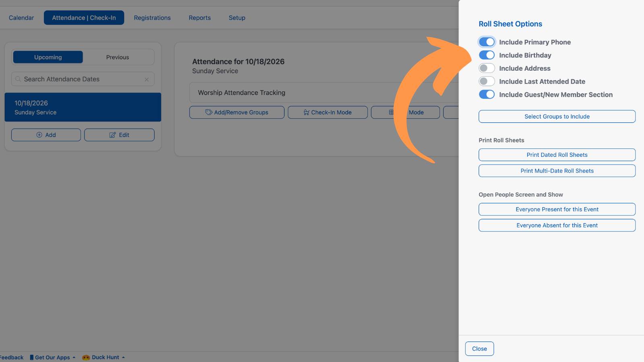Click the grid icon on the Mode button
This screenshot has width=644, height=362.
pyautogui.click(x=391, y=112)
